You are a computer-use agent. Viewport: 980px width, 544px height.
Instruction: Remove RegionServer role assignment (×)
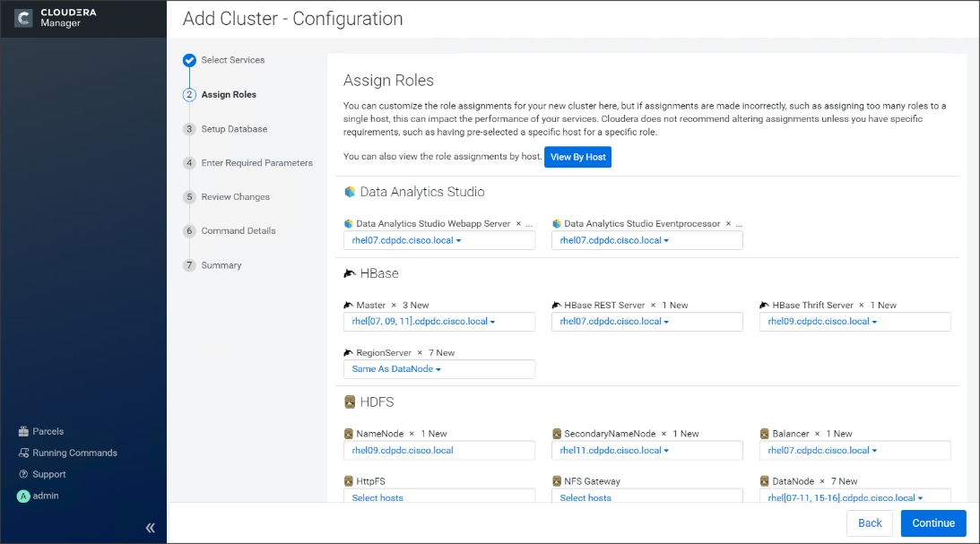pos(420,353)
